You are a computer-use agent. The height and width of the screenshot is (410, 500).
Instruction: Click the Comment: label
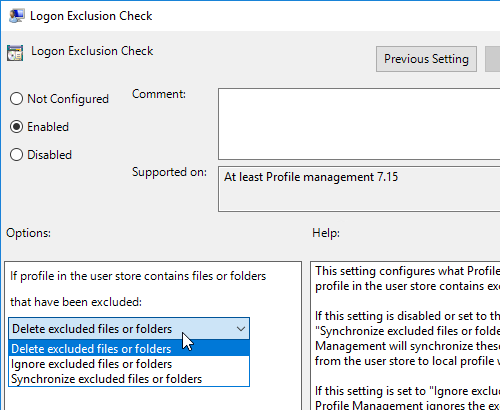point(159,94)
